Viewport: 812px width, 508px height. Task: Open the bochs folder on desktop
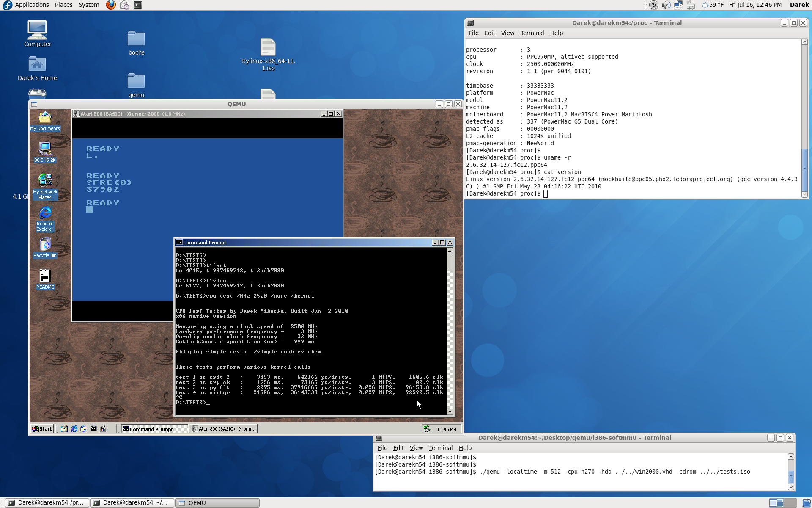(x=136, y=43)
